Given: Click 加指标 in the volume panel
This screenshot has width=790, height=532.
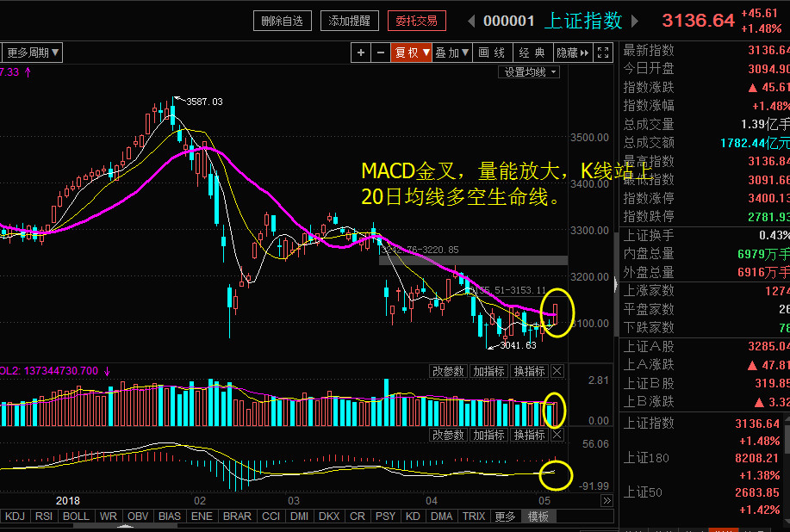Looking at the screenshot, I should coord(488,371).
